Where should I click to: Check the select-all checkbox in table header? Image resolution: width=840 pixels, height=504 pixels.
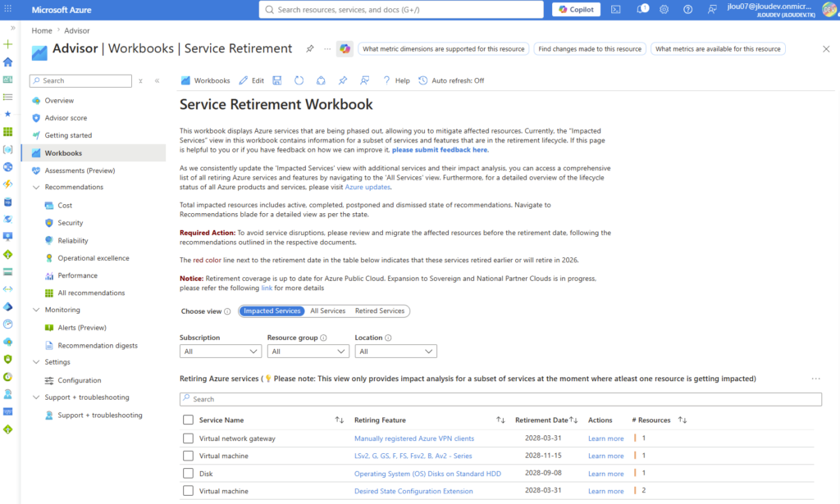(x=188, y=420)
